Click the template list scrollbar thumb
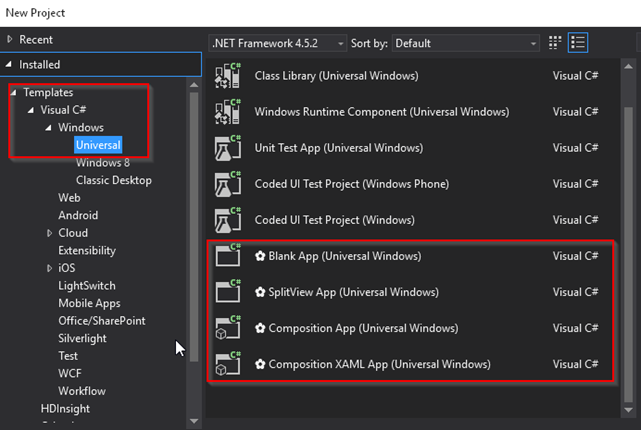Screen dimensions: 641x430 coord(629,254)
